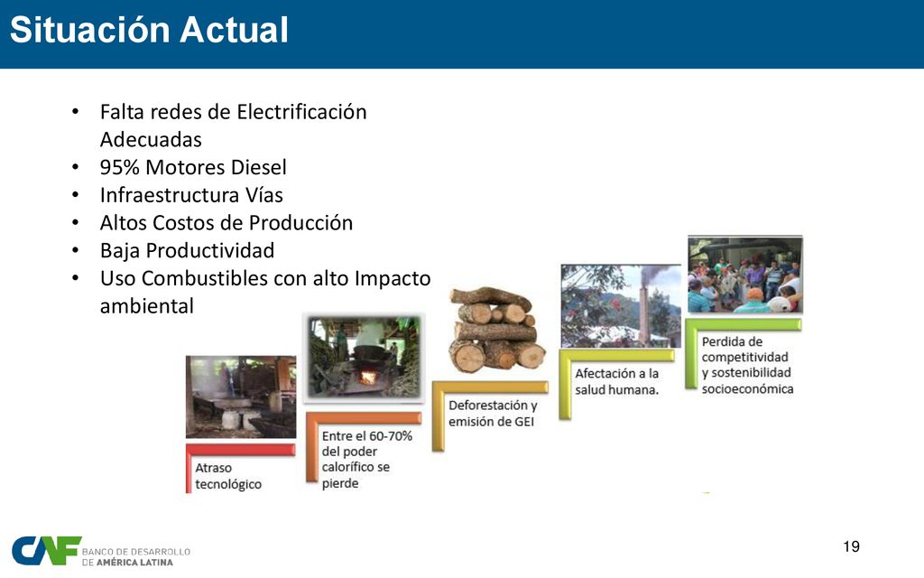Open the smoking chimney photo thumbnail
The image size is (924, 578).
click(x=621, y=305)
